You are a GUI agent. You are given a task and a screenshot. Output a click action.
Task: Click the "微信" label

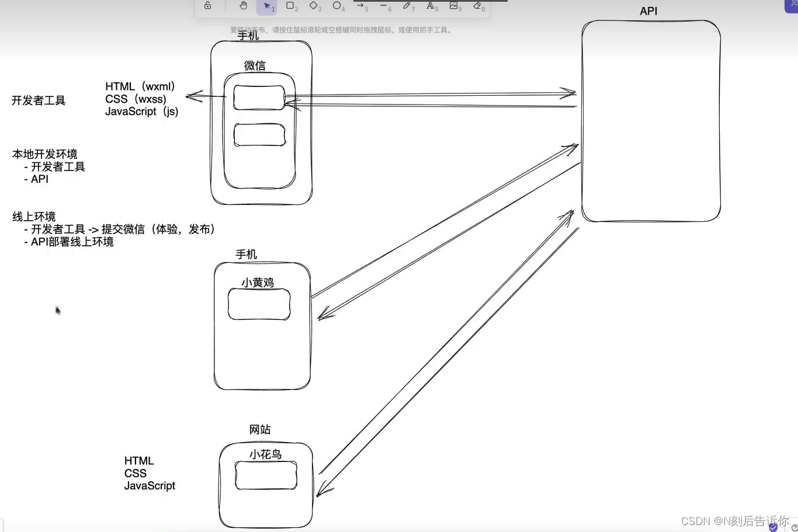(x=255, y=66)
